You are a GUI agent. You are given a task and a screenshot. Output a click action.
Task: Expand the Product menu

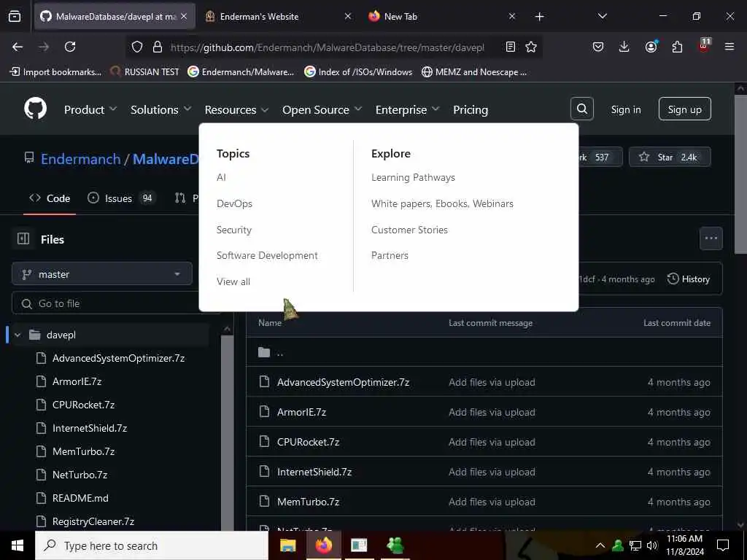click(x=90, y=109)
